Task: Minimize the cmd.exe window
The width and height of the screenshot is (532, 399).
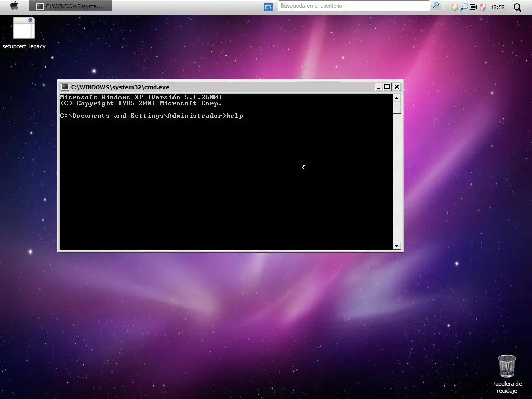Action: [378, 87]
